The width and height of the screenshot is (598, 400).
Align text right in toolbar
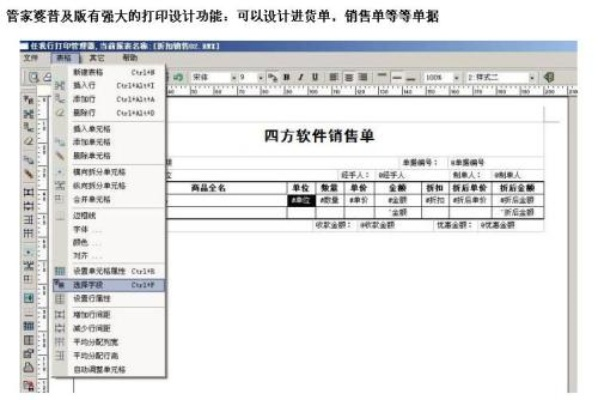point(363,77)
